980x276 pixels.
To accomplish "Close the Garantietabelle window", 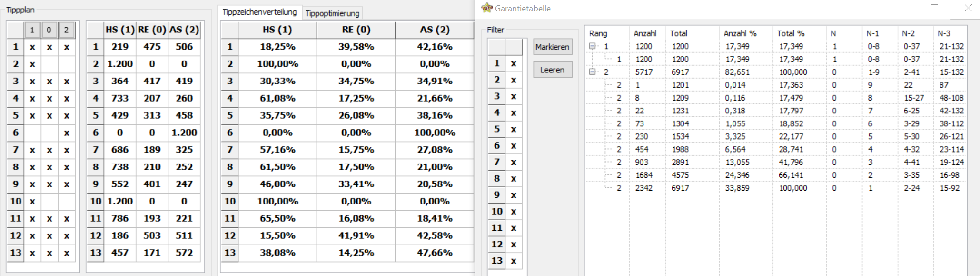I will tap(968, 8).
